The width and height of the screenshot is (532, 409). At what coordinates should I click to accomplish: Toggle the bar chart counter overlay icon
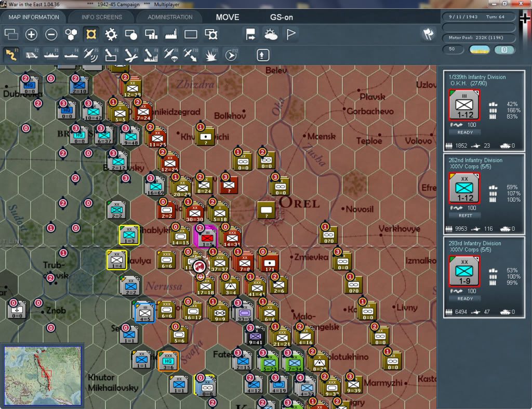(151, 34)
